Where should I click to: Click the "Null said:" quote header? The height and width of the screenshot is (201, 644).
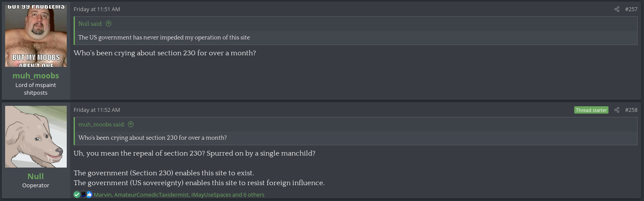pyautogui.click(x=90, y=24)
